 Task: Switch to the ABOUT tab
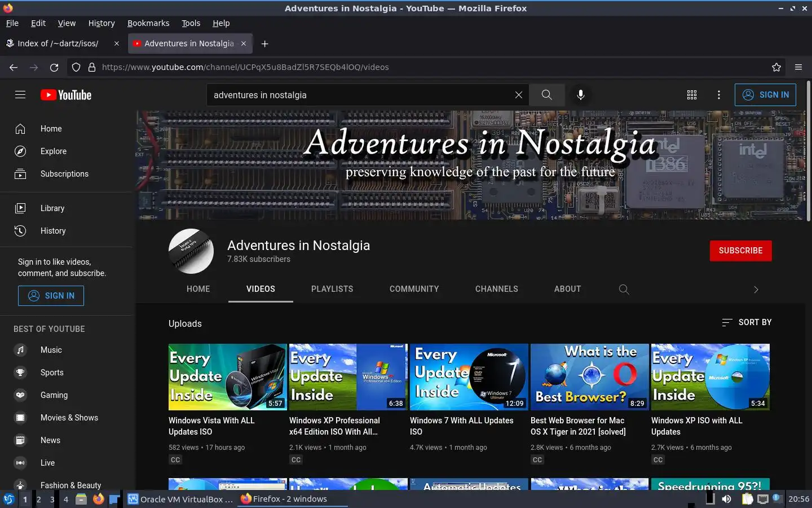click(x=567, y=289)
